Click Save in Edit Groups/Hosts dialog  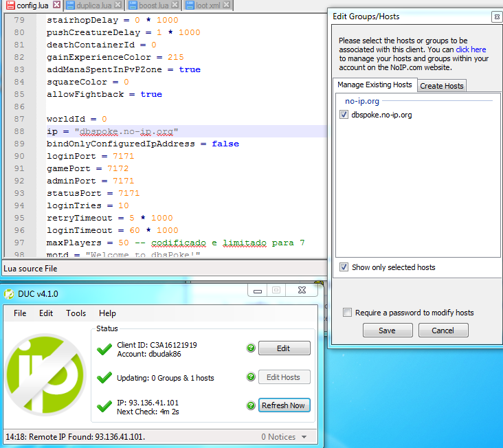(x=388, y=331)
